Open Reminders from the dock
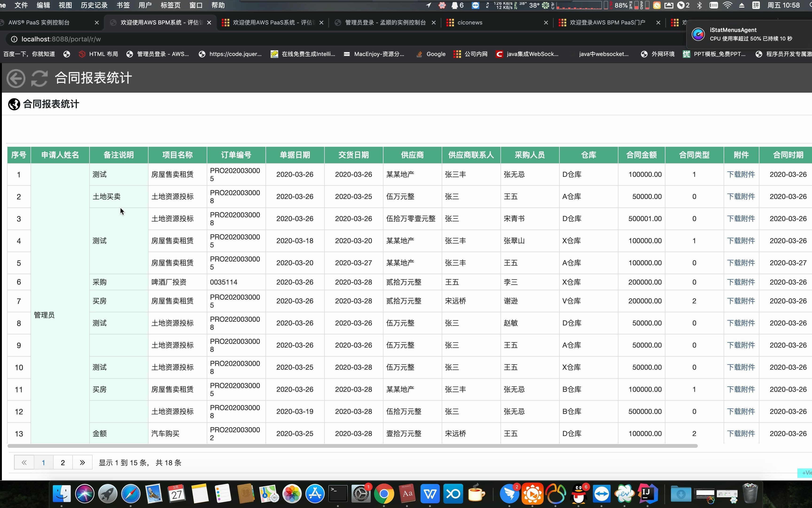The image size is (812, 508). tap(223, 494)
